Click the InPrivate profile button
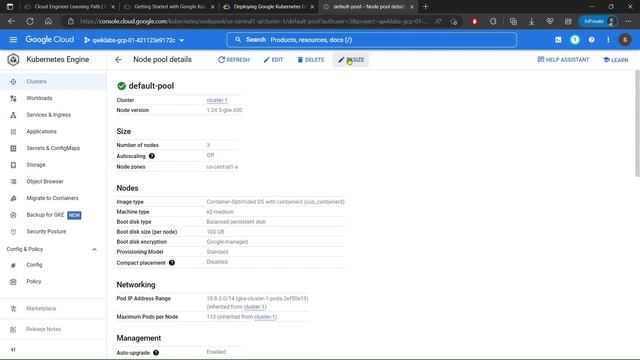The width and height of the screenshot is (640, 360). pos(598,21)
